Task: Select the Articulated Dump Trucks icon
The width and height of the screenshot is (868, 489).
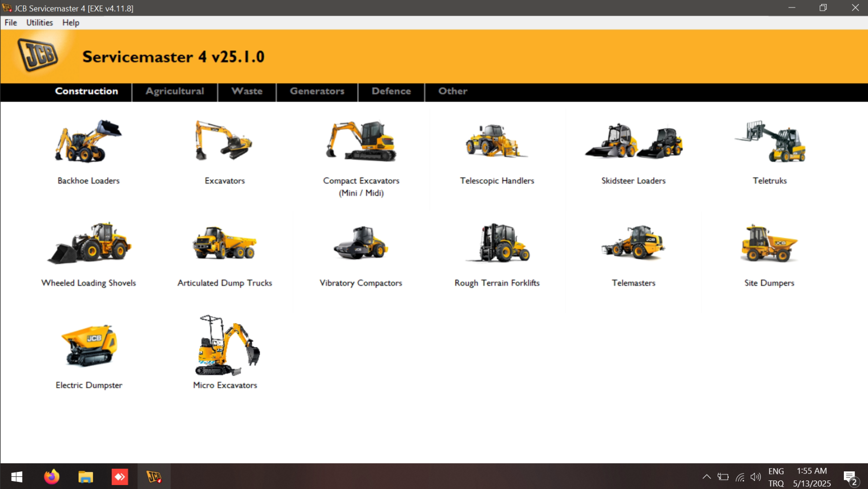Action: (224, 244)
